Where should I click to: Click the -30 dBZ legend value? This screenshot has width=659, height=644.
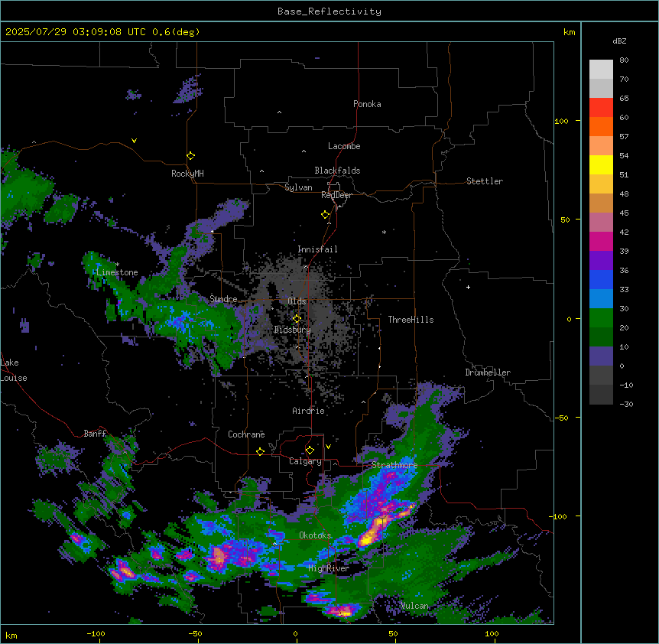(626, 404)
